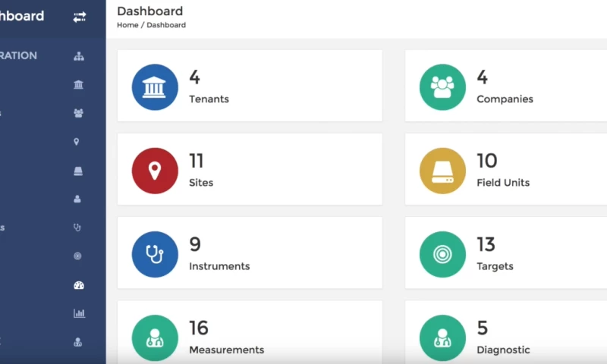Click the single user icon in sidebar
Image resolution: width=607 pixels, height=364 pixels.
click(77, 199)
